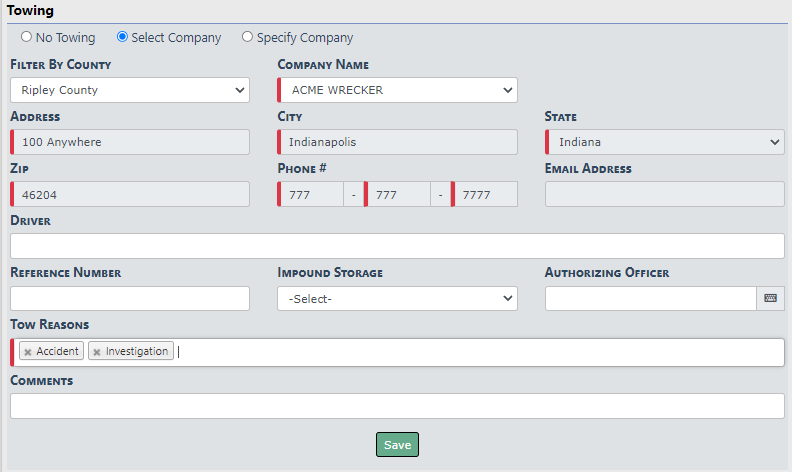Choose the Select Company radio option
Image resolution: width=792 pixels, height=472 pixels.
pyautogui.click(x=123, y=38)
